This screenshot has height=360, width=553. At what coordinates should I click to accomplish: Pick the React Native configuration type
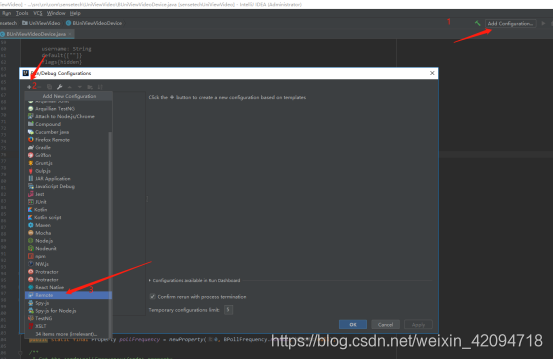tap(68, 287)
